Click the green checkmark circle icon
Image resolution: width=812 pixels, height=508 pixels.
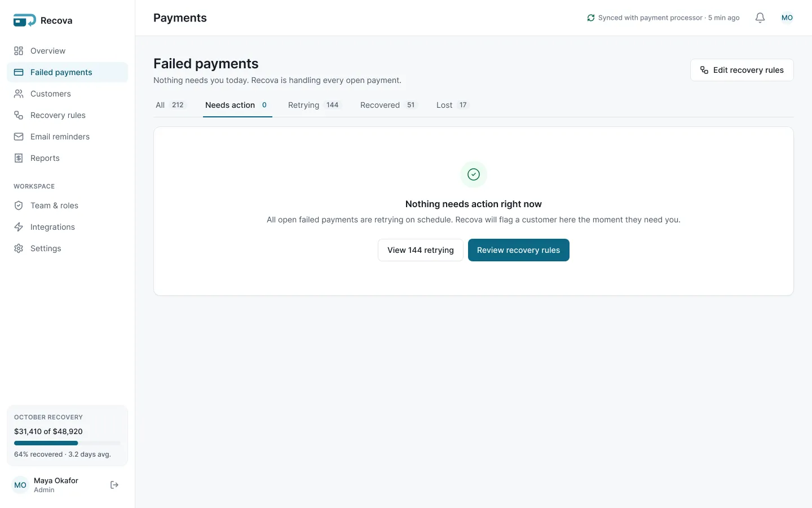[x=474, y=174]
